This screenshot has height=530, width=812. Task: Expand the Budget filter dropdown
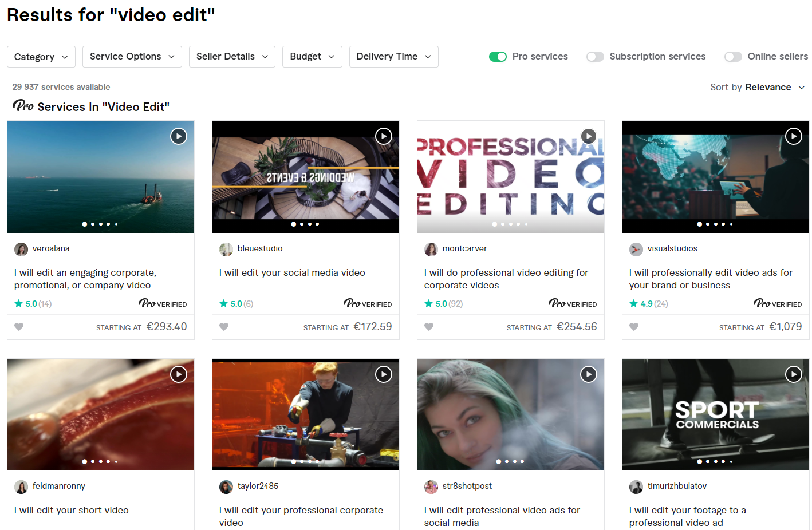pyautogui.click(x=312, y=57)
